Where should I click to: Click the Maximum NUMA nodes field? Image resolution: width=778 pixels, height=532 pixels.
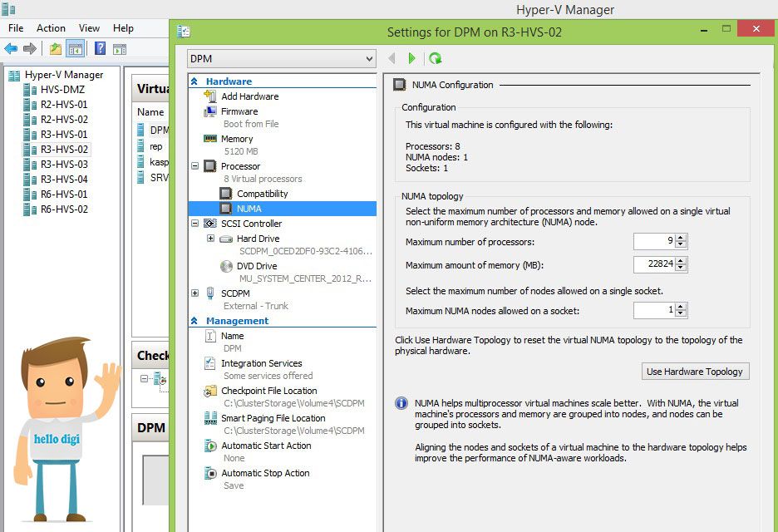pyautogui.click(x=655, y=310)
